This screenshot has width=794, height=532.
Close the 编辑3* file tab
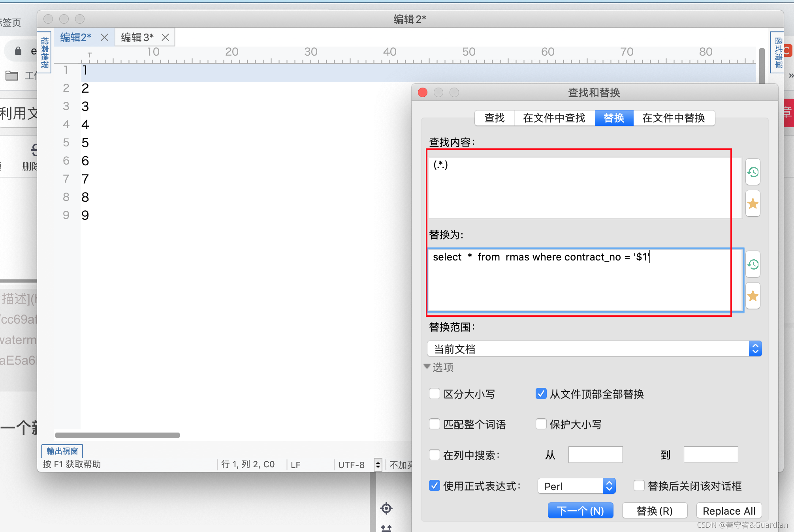(166, 37)
